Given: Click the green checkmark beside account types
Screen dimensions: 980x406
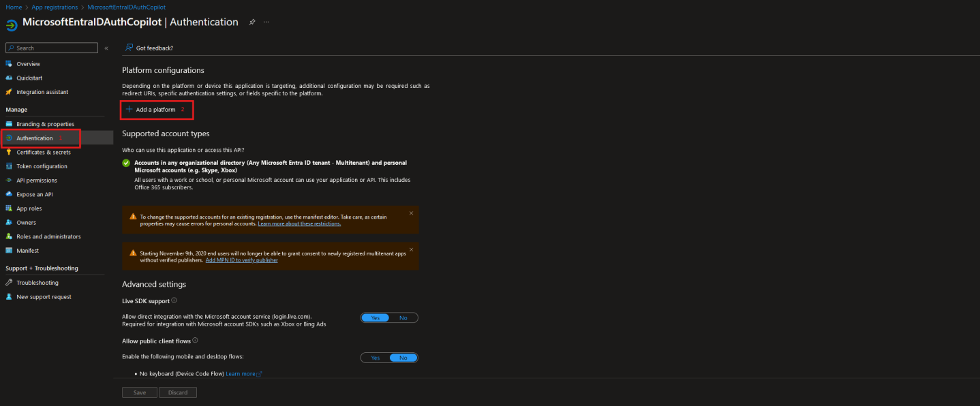Looking at the screenshot, I should pos(126,163).
